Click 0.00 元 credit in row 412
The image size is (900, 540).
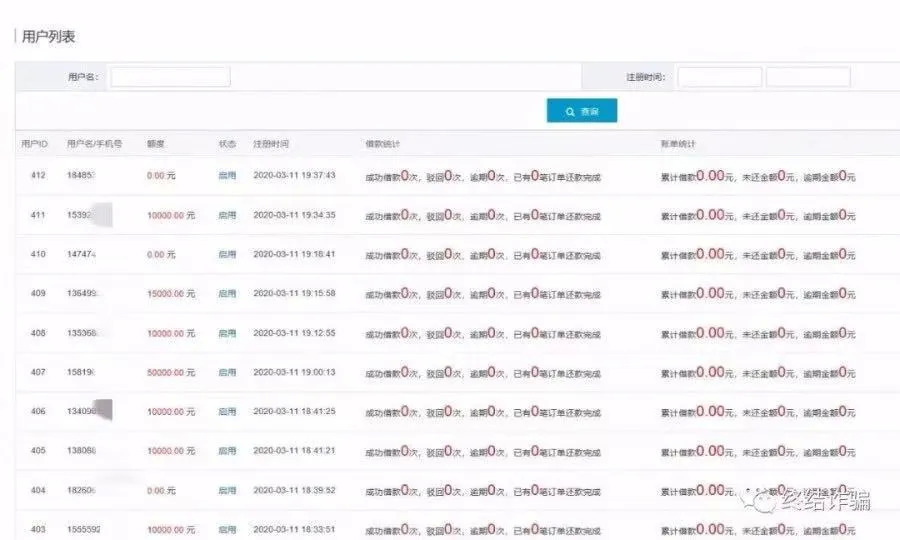pyautogui.click(x=161, y=176)
